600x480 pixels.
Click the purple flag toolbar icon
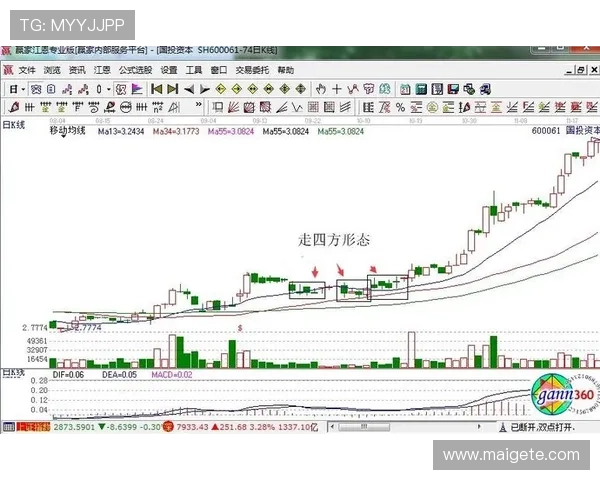[137, 90]
